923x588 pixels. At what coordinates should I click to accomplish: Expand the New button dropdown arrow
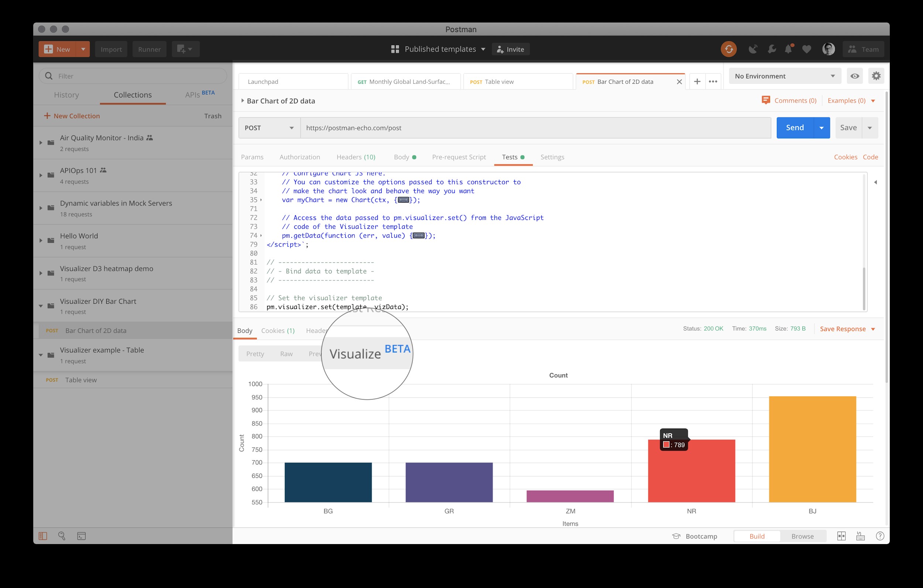(83, 49)
